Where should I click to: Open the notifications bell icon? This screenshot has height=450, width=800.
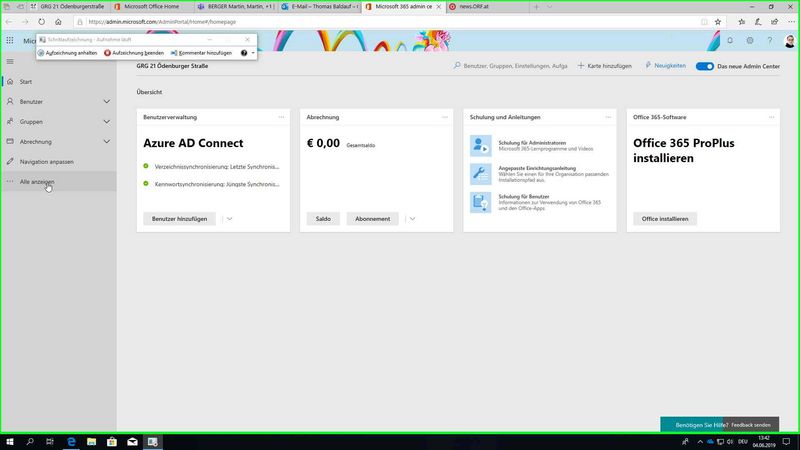[x=730, y=40]
